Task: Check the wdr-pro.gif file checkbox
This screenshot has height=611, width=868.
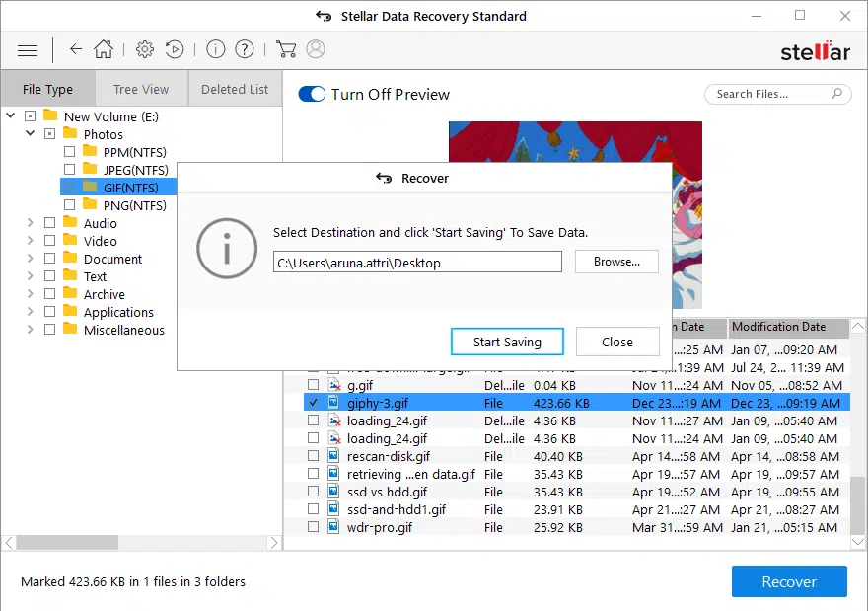Action: (314, 526)
